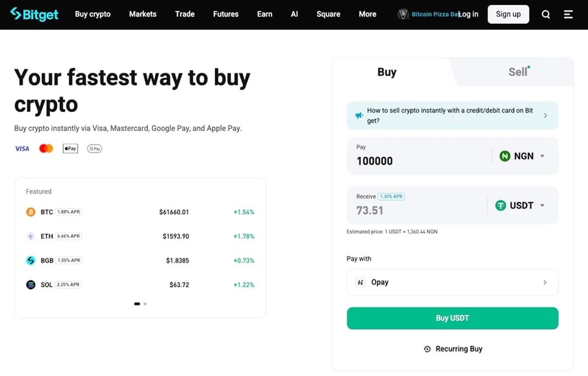
Task: Open the how to sell crypto announcement
Action: coord(453,116)
